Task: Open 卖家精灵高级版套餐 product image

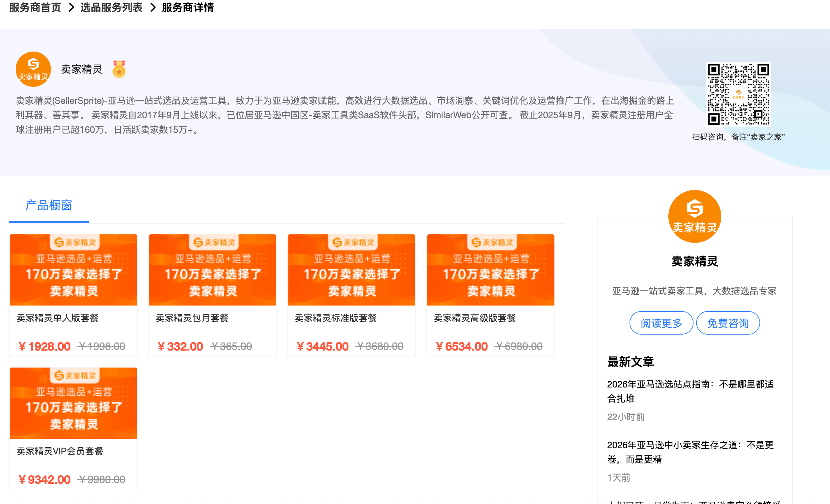Action: point(490,270)
